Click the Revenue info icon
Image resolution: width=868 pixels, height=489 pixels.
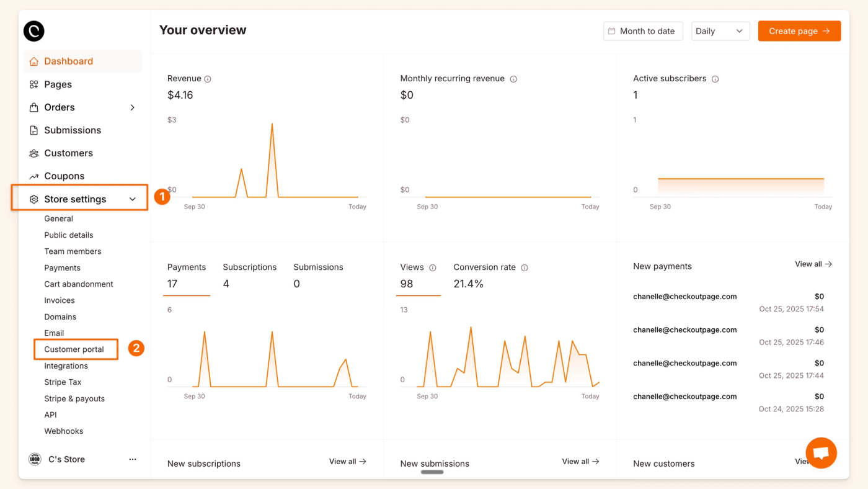pyautogui.click(x=208, y=79)
